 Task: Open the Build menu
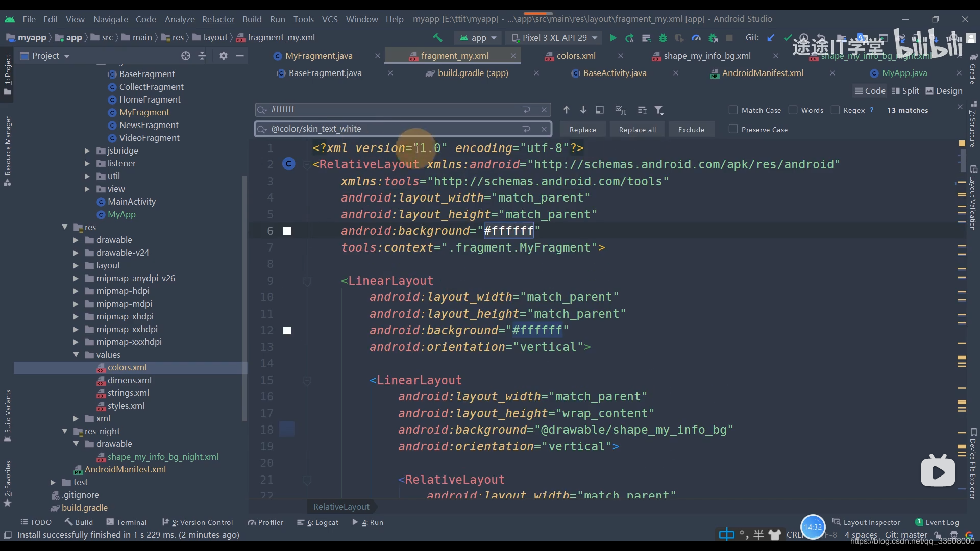(x=252, y=19)
